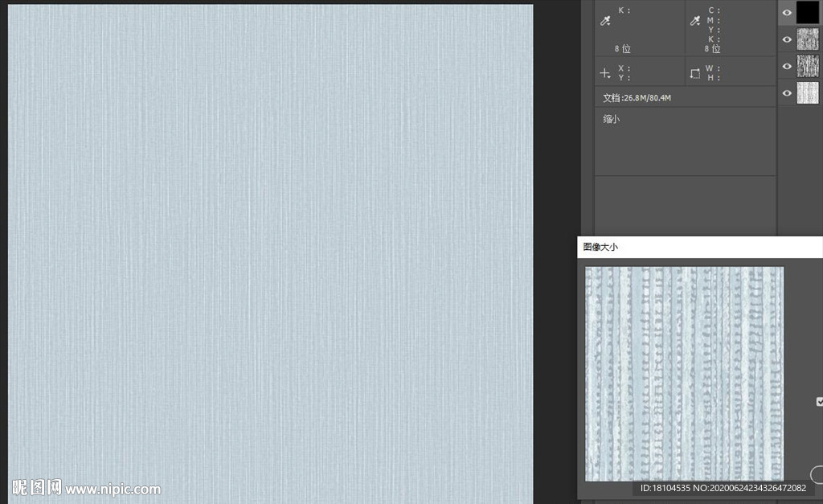The width and height of the screenshot is (823, 504).
Task: Select the second layer's texture thumbnail
Action: tap(807, 39)
